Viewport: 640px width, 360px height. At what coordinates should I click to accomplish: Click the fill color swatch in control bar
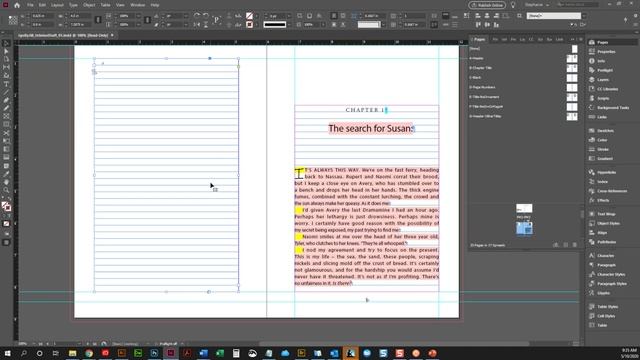click(249, 16)
